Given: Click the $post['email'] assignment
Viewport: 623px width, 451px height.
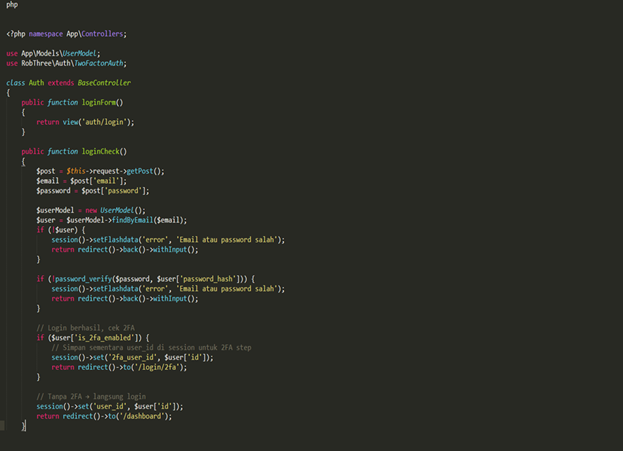Looking at the screenshot, I should tap(98, 181).
